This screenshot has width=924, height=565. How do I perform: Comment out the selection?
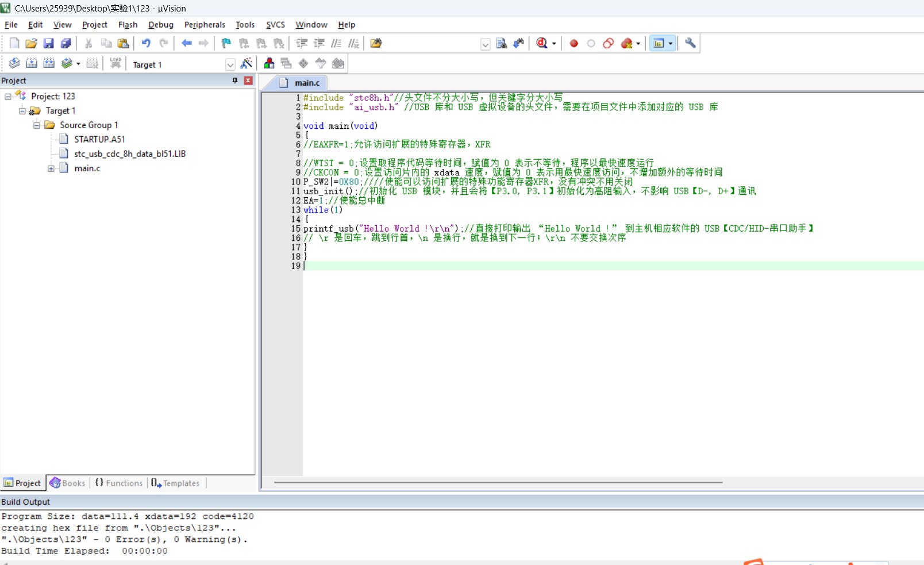point(336,43)
